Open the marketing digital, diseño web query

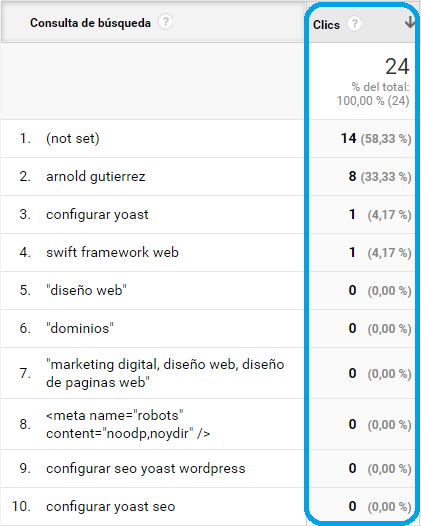point(165,373)
